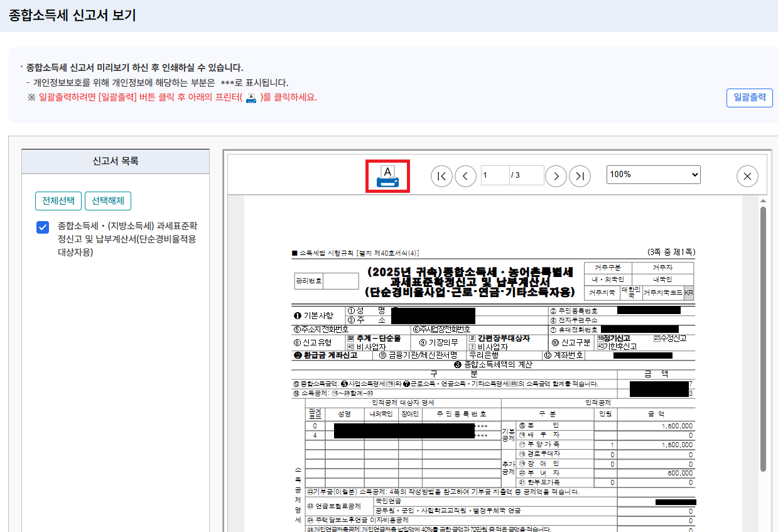Click the 전체선택 button

pyautogui.click(x=58, y=201)
